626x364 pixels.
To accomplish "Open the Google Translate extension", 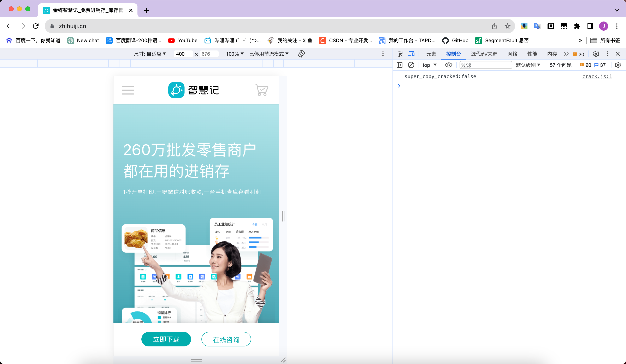I will pyautogui.click(x=537, y=26).
